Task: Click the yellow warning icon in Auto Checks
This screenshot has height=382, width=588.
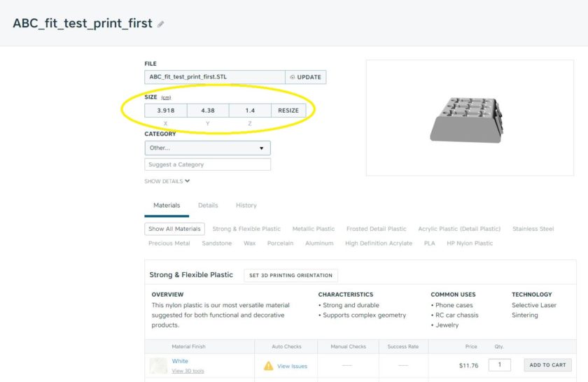Action: (268, 366)
